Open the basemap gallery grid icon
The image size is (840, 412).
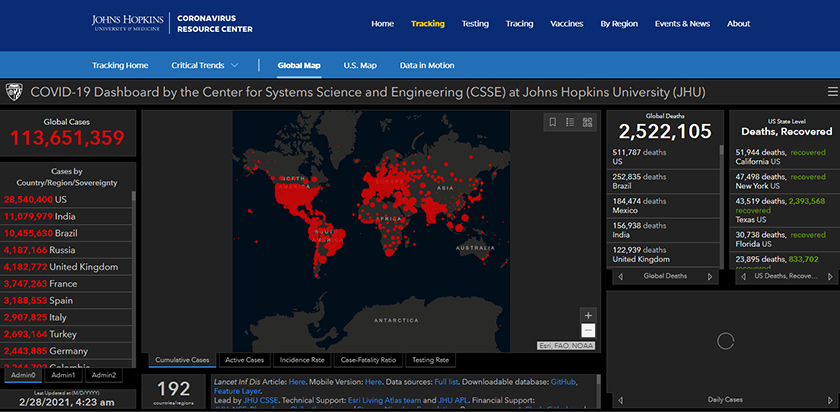[587, 122]
